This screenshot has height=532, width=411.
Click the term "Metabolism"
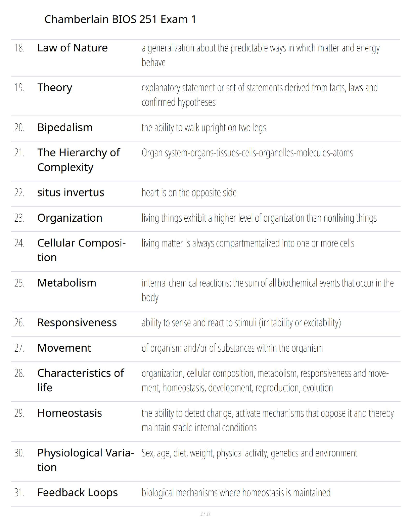tap(66, 283)
